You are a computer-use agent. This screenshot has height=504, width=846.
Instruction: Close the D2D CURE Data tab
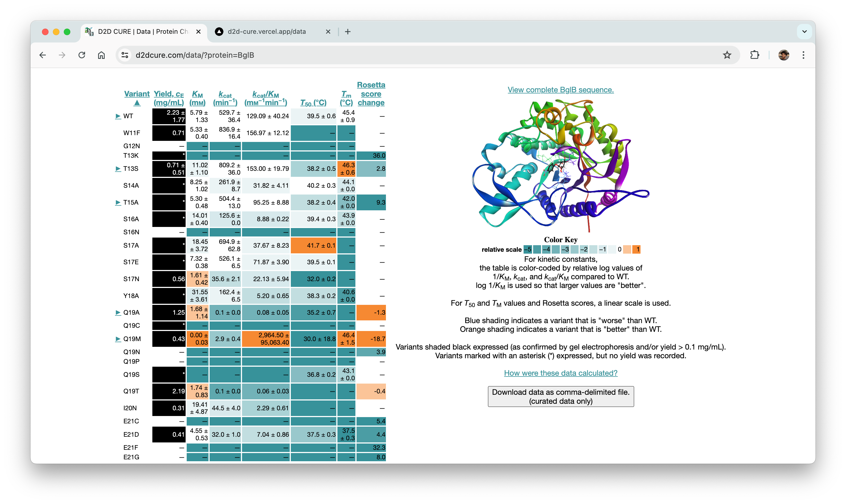(x=198, y=32)
